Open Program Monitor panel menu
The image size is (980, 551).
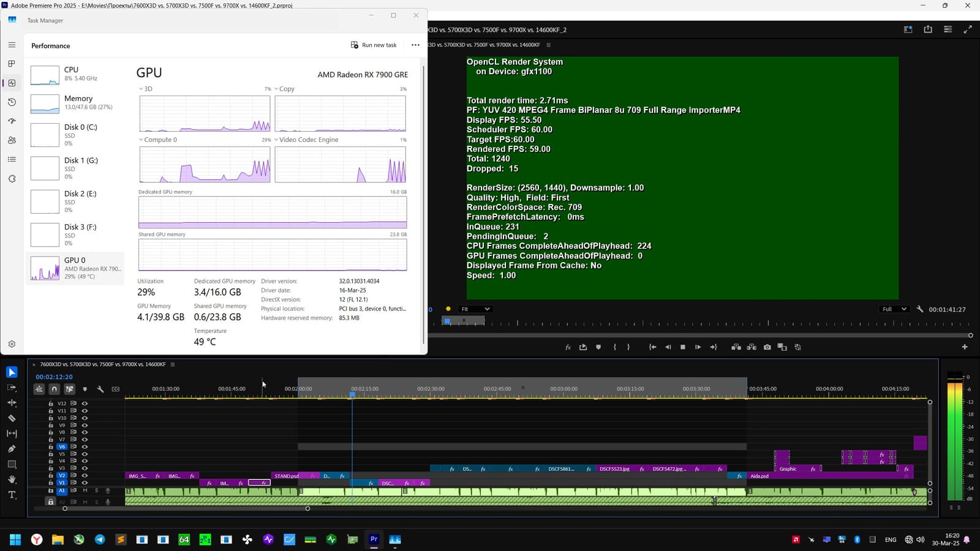point(548,45)
